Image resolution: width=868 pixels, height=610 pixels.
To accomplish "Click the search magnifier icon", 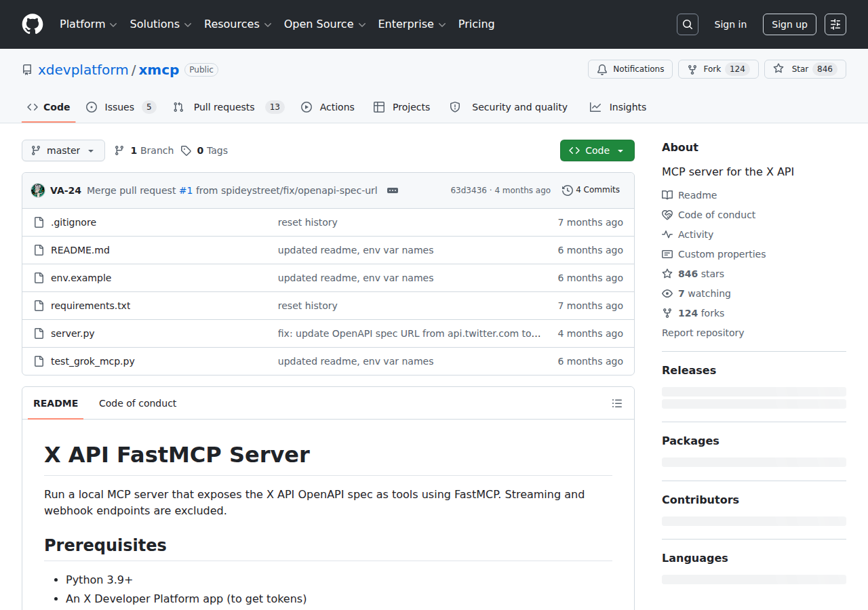I will click(x=688, y=24).
